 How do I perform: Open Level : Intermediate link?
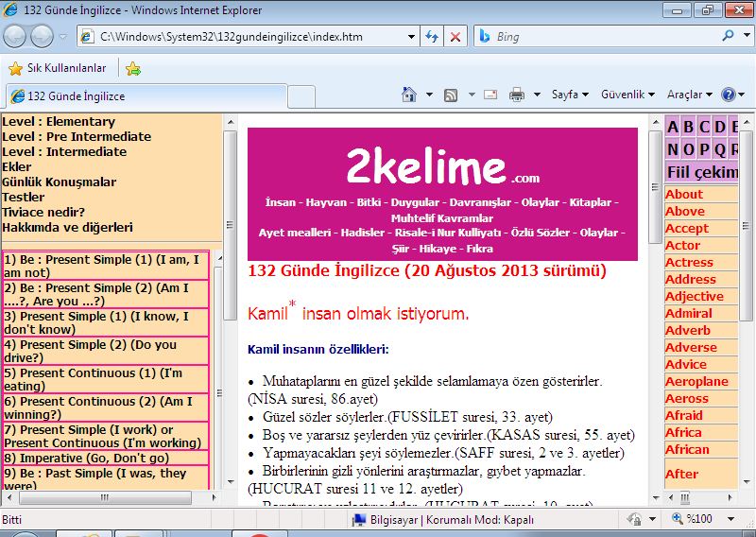point(64,151)
